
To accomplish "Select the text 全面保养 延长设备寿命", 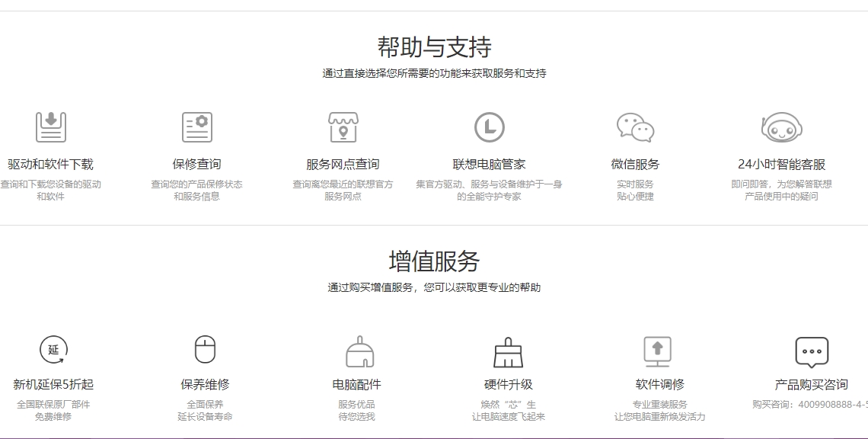I will [205, 410].
